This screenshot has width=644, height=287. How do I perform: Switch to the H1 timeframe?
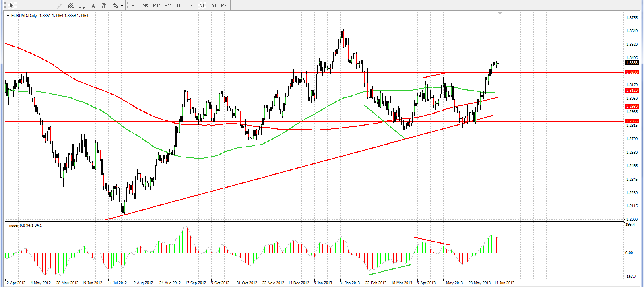[179, 6]
